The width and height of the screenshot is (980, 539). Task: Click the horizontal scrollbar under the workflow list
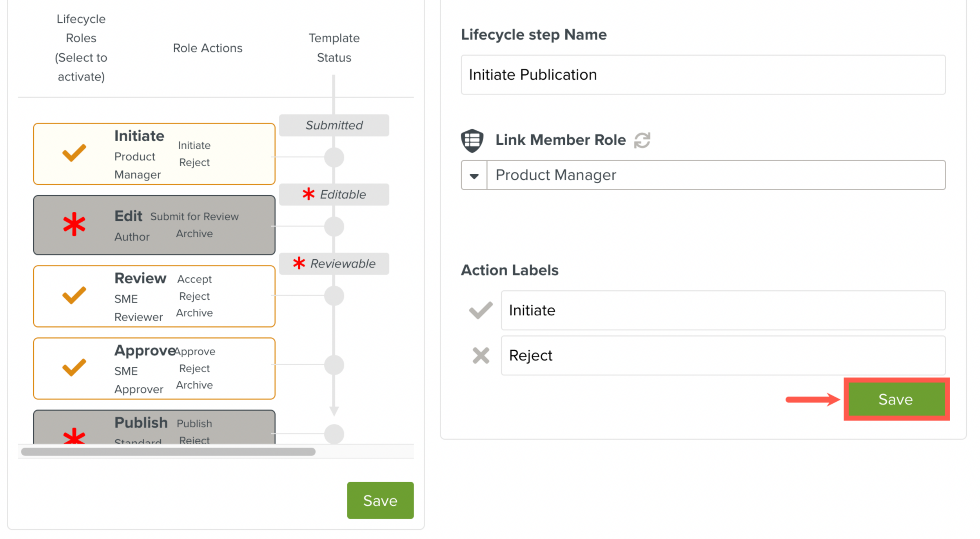tap(168, 452)
